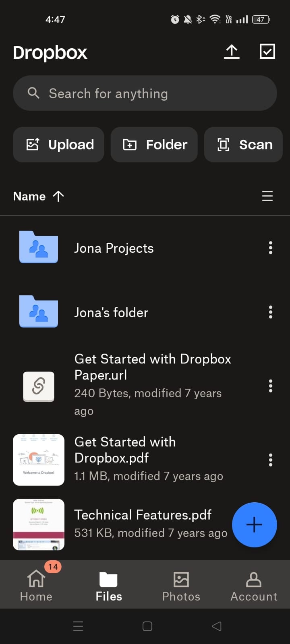Tap Android home navigation button
This screenshot has height=644, width=290.
click(x=147, y=626)
